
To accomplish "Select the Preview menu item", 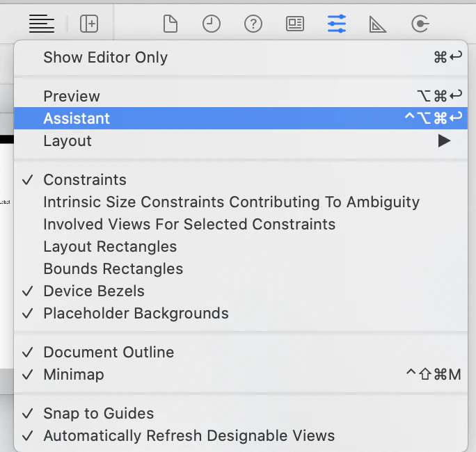I will click(x=241, y=96).
